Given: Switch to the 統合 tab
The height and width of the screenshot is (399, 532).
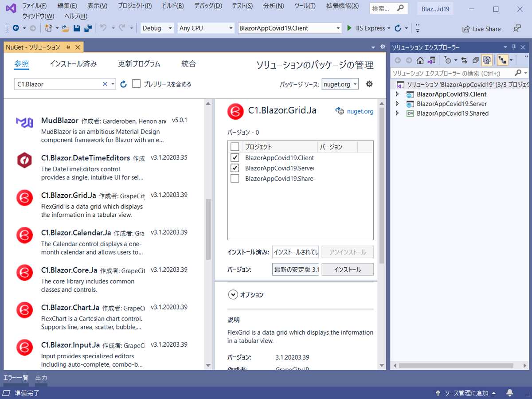Looking at the screenshot, I should (188, 64).
